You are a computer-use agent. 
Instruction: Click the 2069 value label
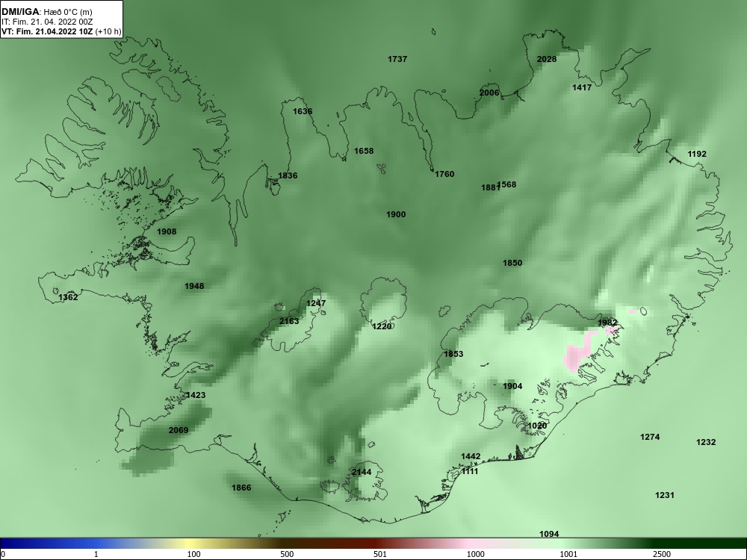click(x=179, y=430)
